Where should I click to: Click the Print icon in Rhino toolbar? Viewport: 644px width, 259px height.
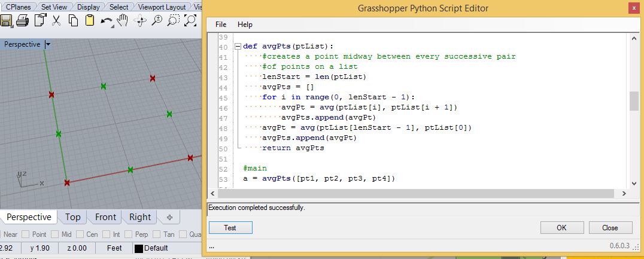pos(22,20)
